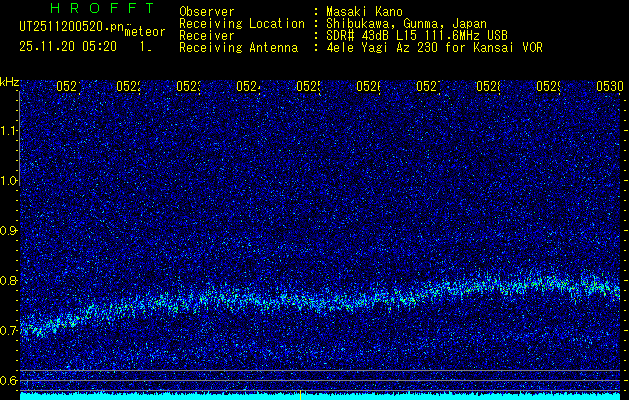This screenshot has height=400, width=629.
Task: Select '4ele Yagi Az 230 for Kansai VOR'
Action: click(x=434, y=48)
